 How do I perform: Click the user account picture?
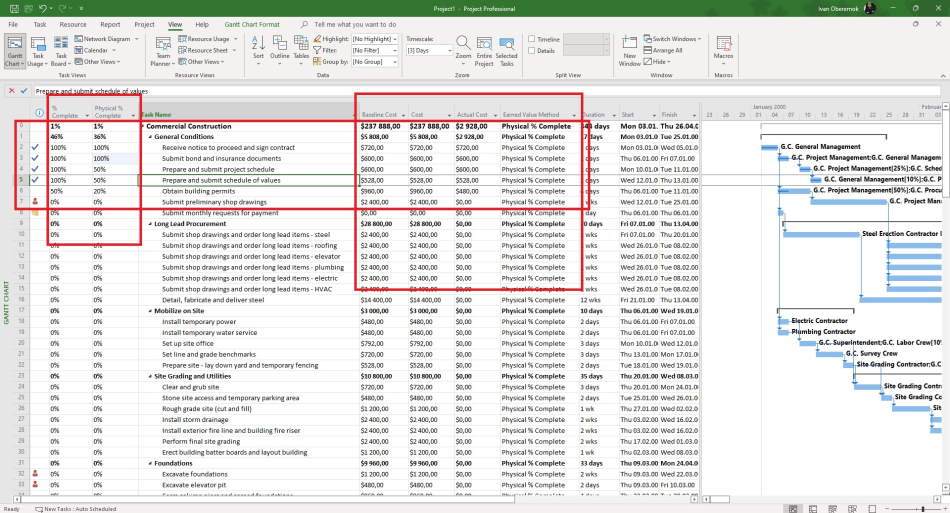(869, 8)
